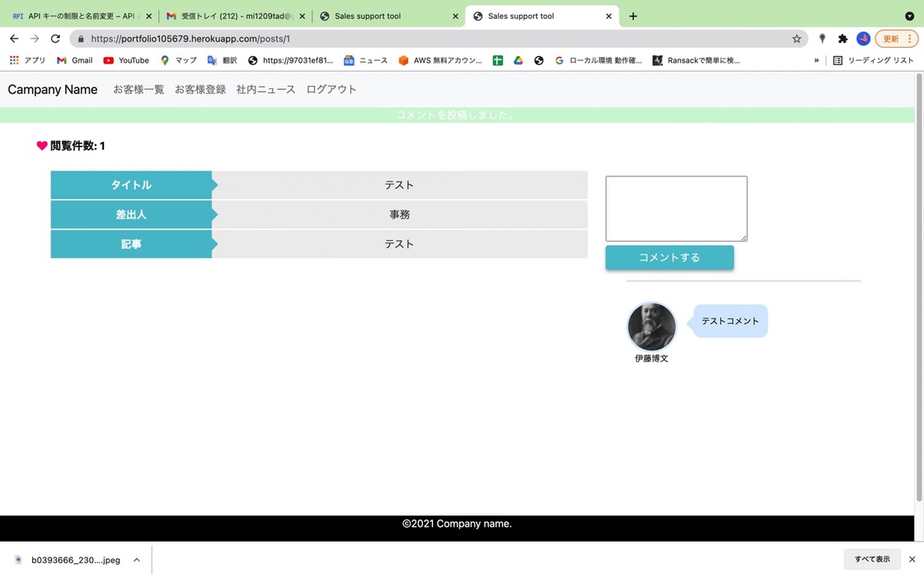Open the Google Drive bookmark icon
This screenshot has height=578, width=924.
518,60
